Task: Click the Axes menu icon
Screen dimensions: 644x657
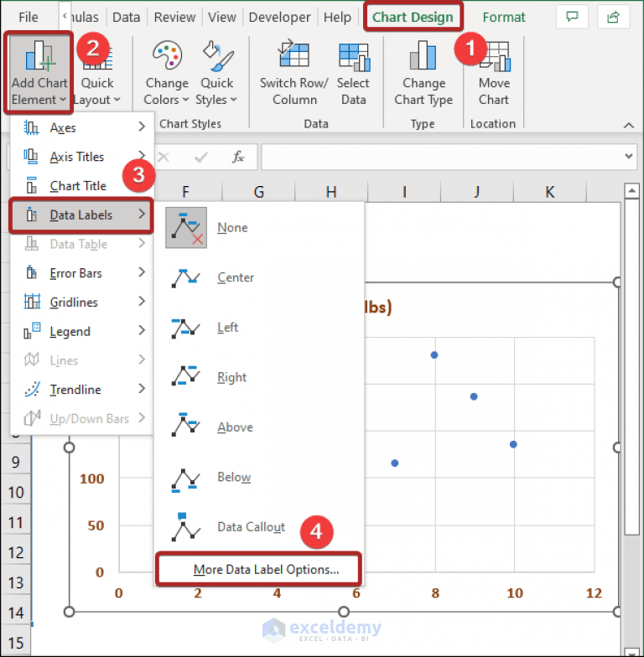Action: click(x=32, y=127)
